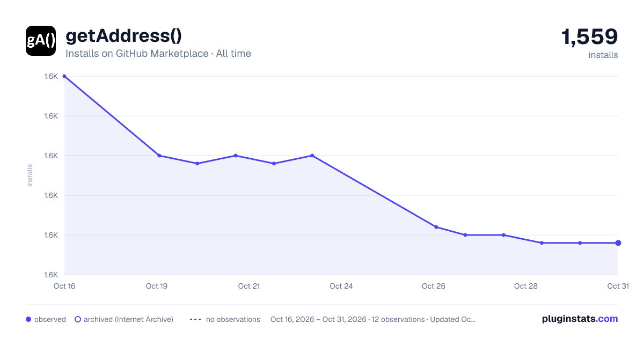
Task: Click the 'Oct 19' x-axis label
Action: tap(157, 286)
